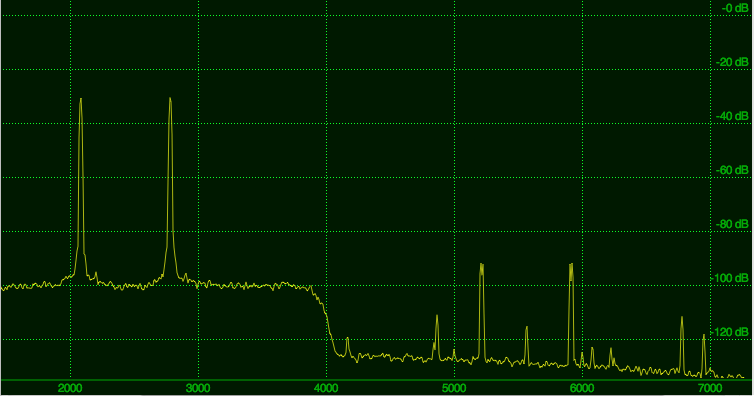Click the spur near 6800 Hz
Image resolution: width=754 pixels, height=396 pixels.
pyautogui.click(x=682, y=345)
